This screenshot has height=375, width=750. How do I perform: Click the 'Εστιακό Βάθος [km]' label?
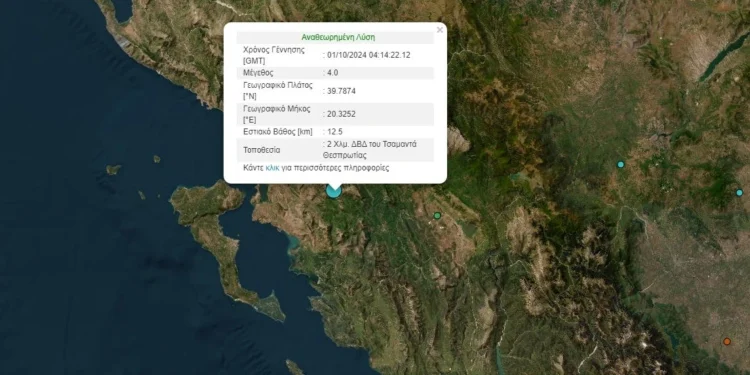278,132
